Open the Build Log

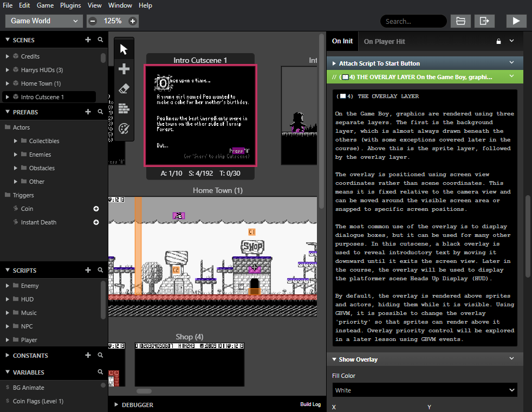click(x=310, y=404)
